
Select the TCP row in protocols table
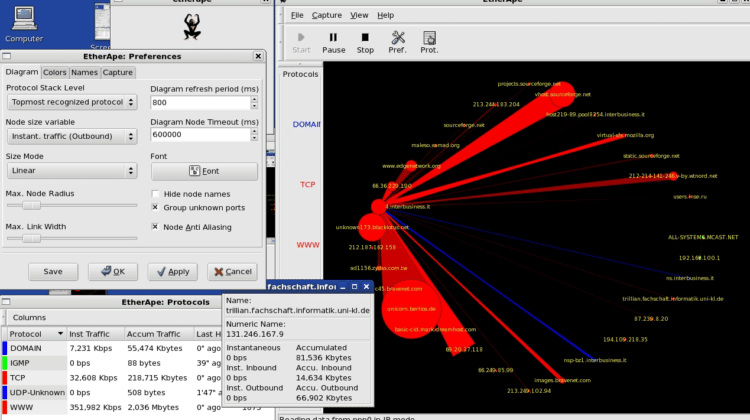pyautogui.click(x=112, y=378)
